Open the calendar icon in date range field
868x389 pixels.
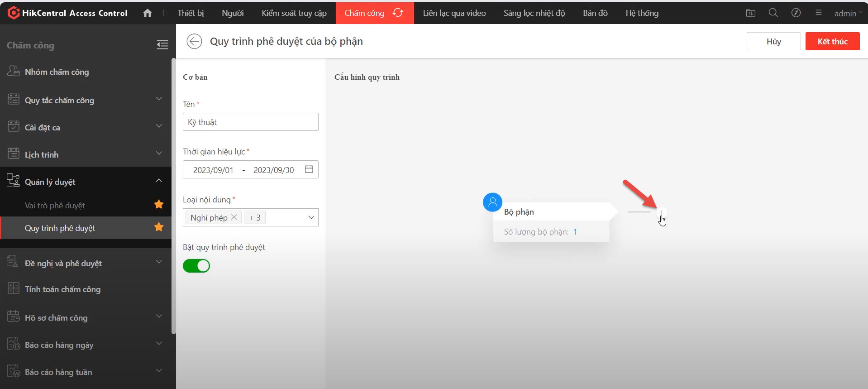(x=309, y=169)
